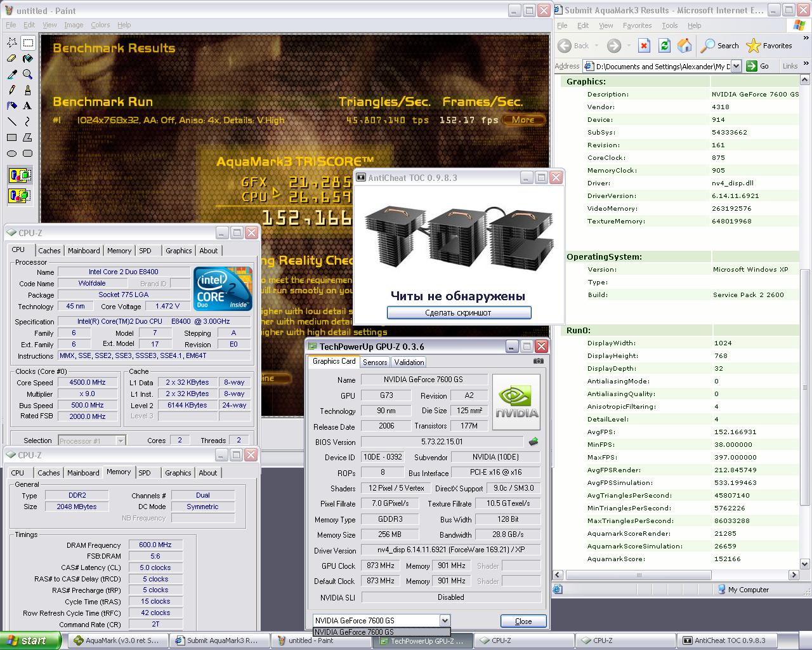Open the Image menu in Paint
This screenshot has height=650, width=812.
point(74,25)
